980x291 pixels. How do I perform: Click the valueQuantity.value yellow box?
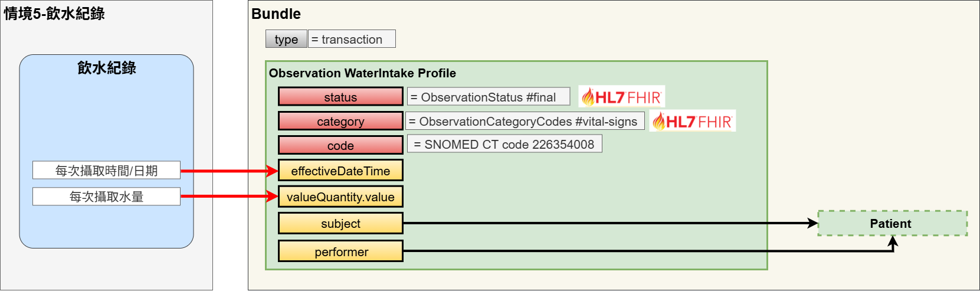pyautogui.click(x=340, y=197)
